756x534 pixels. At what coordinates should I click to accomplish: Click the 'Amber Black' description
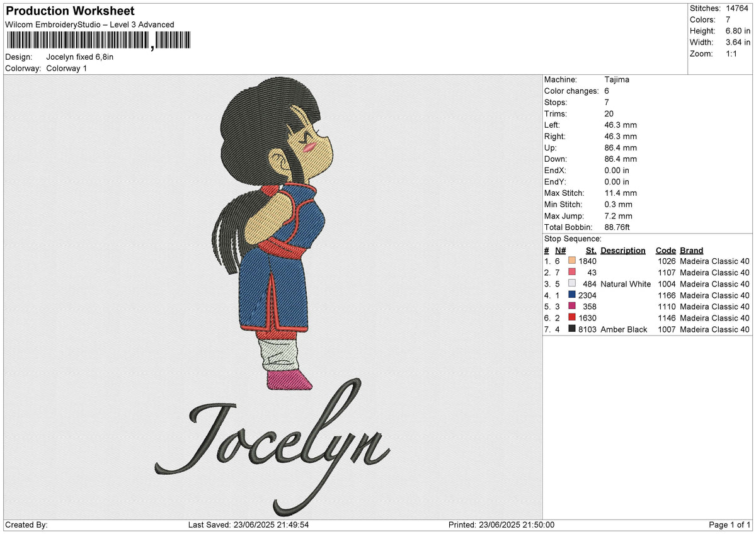(x=624, y=329)
